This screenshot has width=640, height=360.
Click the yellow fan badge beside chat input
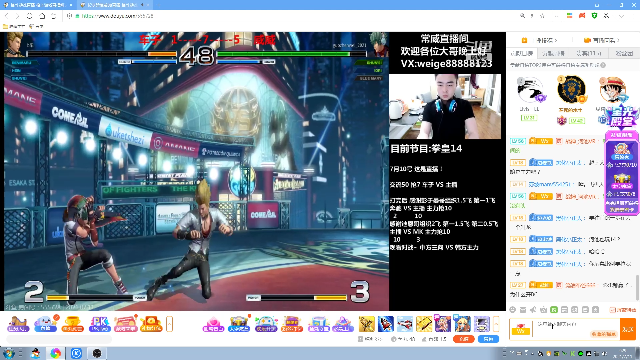point(520,329)
